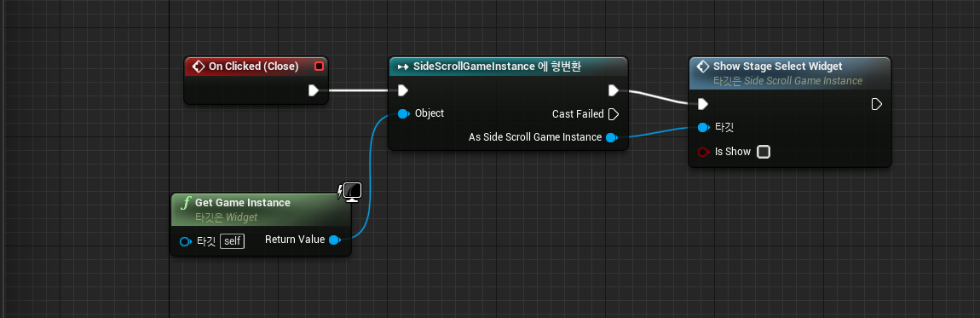The width and height of the screenshot is (980, 318).
Task: Click the 'Object' label on cast node
Action: tap(429, 113)
